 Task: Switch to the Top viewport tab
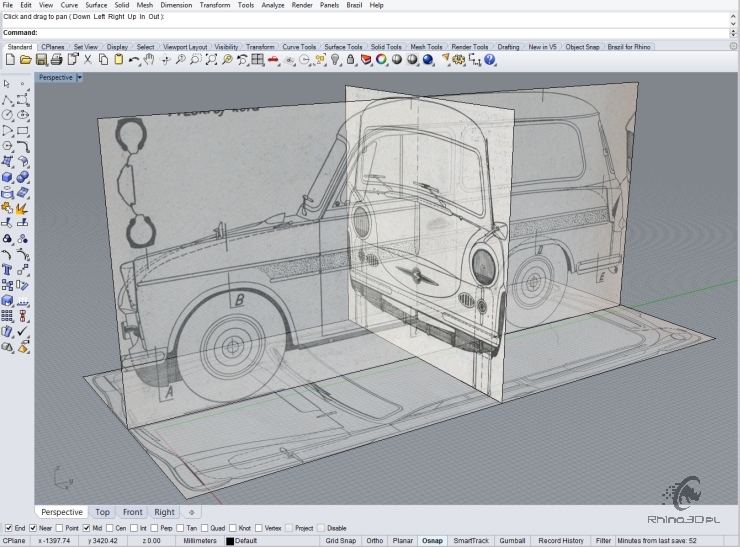102,512
